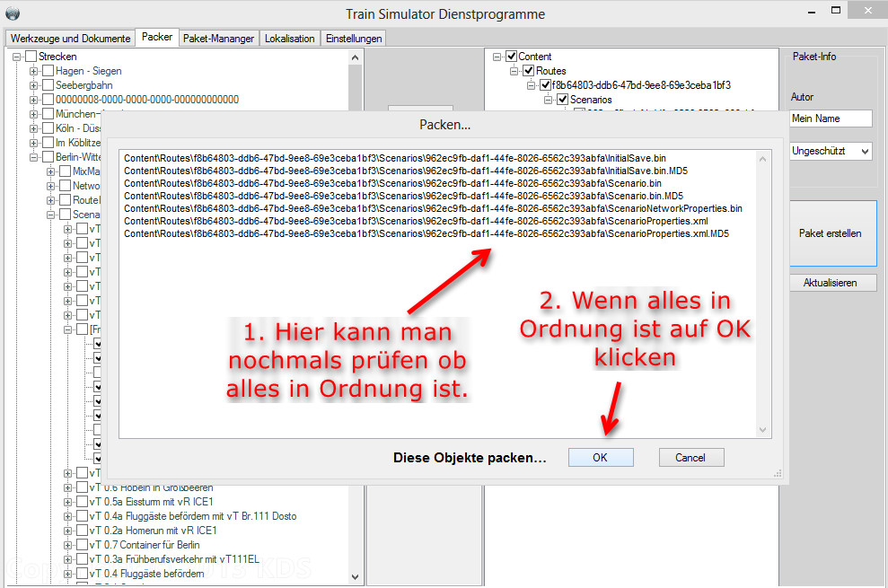Uncheck the Content checkbox
This screenshot has width=888, height=588.
(512, 56)
